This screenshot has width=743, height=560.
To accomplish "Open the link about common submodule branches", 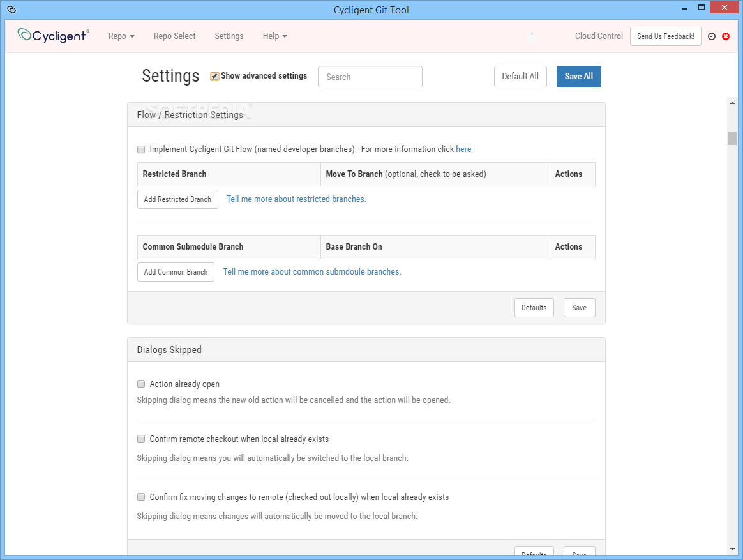I will click(x=311, y=271).
